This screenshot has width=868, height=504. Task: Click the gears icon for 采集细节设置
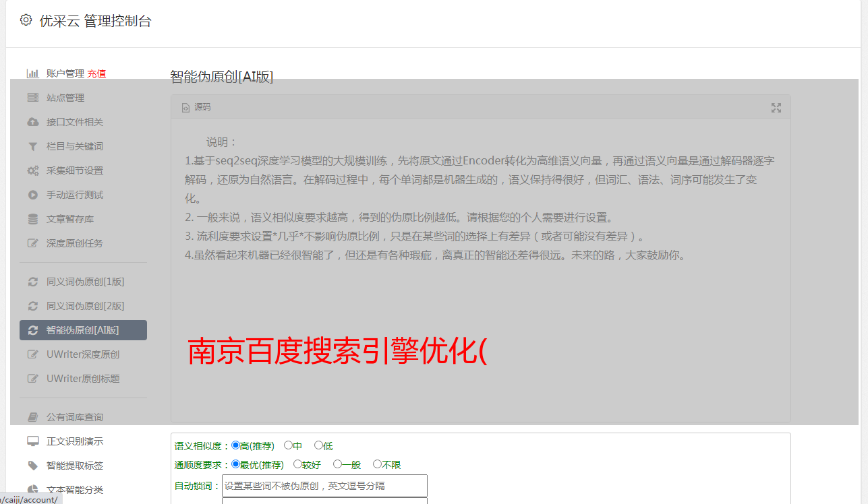click(32, 170)
